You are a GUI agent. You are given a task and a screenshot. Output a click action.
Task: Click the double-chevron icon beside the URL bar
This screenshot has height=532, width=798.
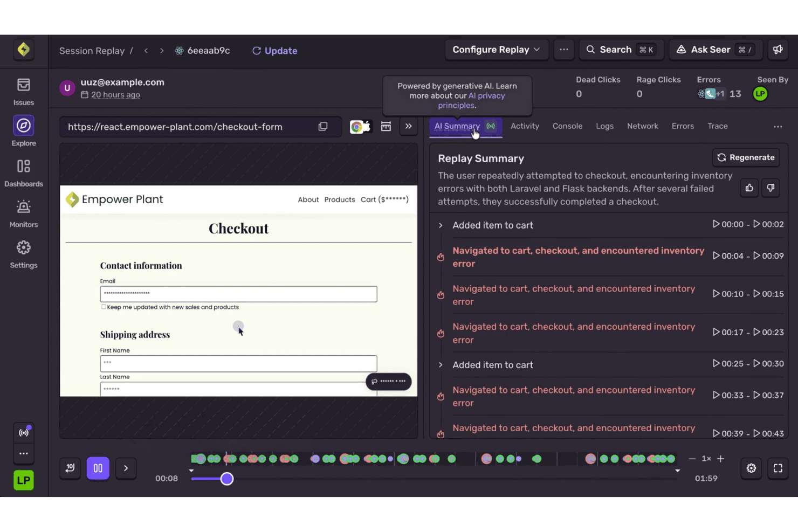[409, 127]
